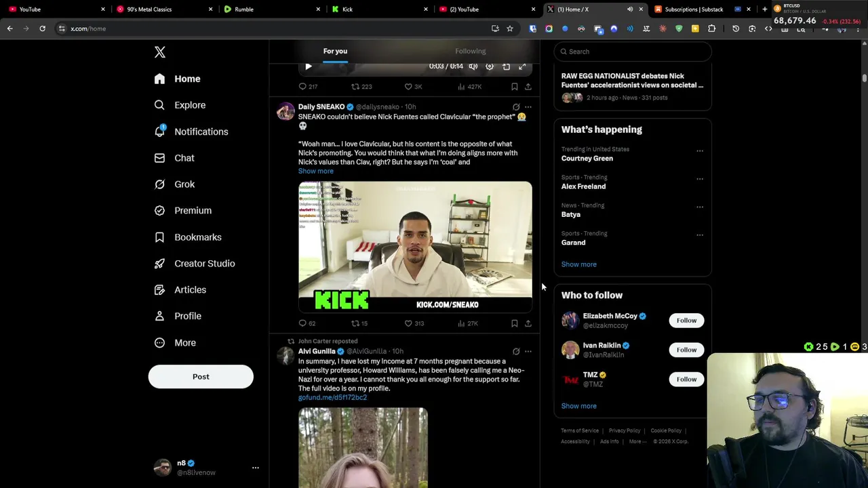Open more options for Alex Freeland trend
Viewport: 868px width, 488px height.
(x=700, y=179)
